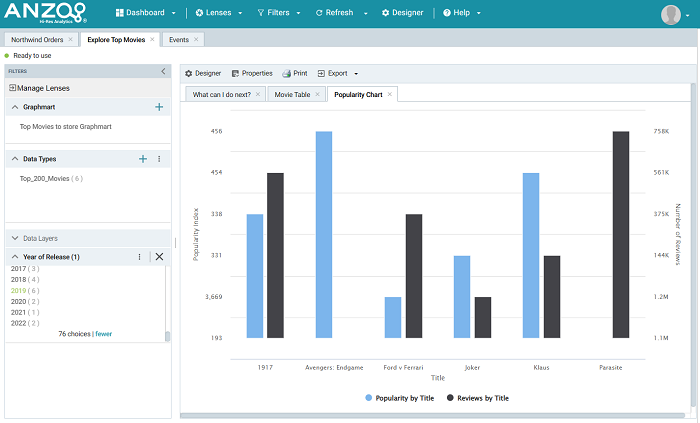
Task: Click the 'fewer' choices link
Action: coord(103,334)
